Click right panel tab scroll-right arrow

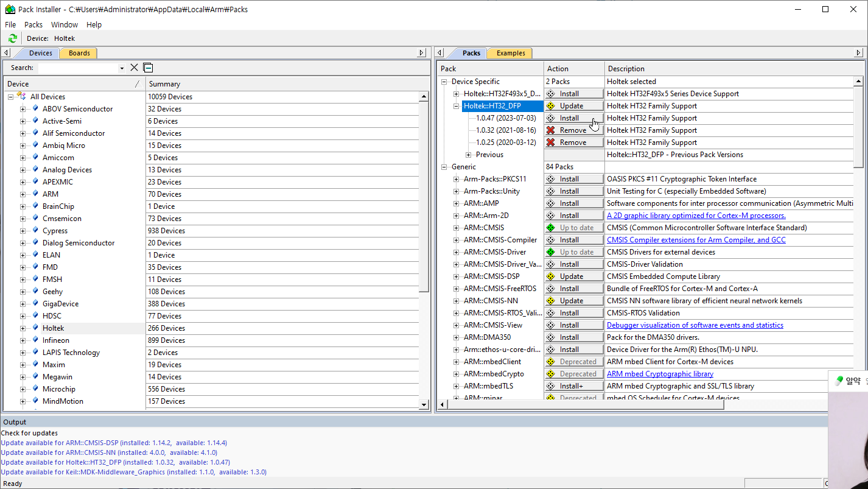[859, 53]
